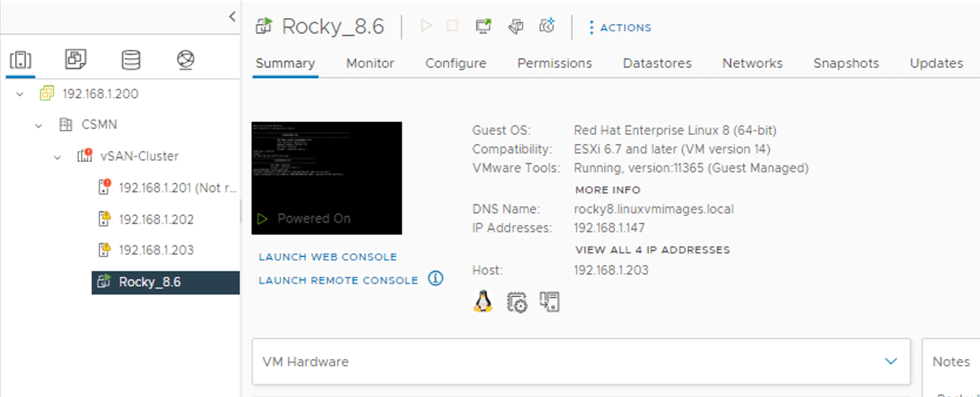Open VMs and Templates inventory view
The width and height of the screenshot is (980, 397).
pos(76,60)
